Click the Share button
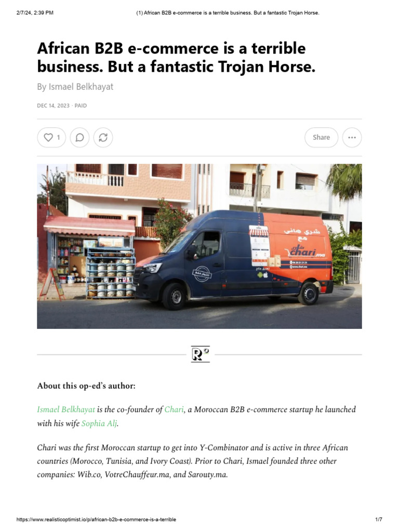Image resolution: width=399 pixels, height=532 pixels. click(321, 137)
